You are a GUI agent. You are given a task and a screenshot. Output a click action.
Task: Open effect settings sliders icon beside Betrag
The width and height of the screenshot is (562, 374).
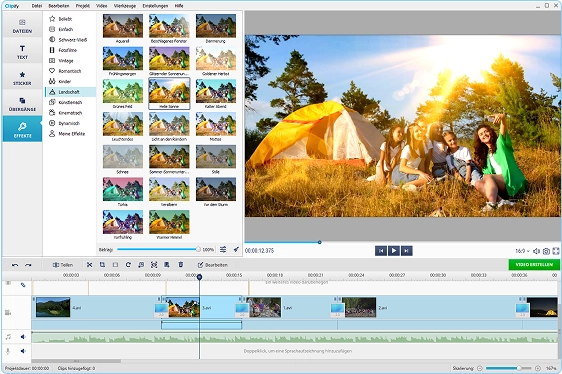pyautogui.click(x=223, y=249)
